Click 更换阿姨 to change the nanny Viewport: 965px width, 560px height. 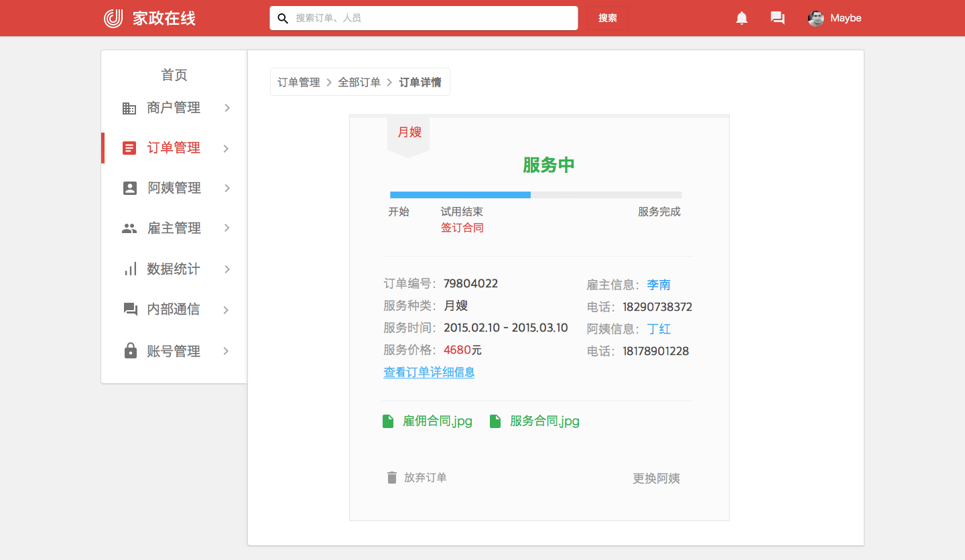pos(656,478)
